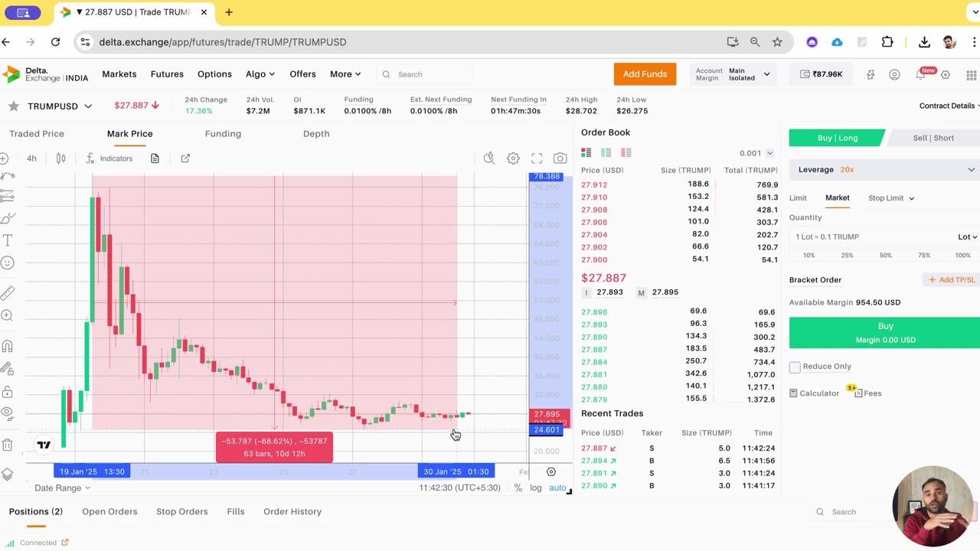Viewport: 980px width, 551px height.
Task: Select the Text annotation tool
Action: (8, 240)
